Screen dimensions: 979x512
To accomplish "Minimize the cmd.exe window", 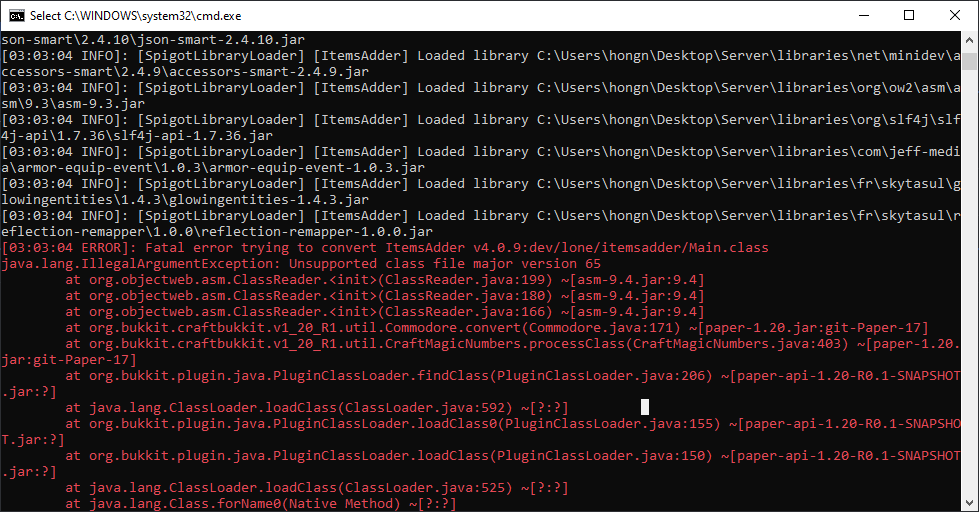I will [x=863, y=16].
